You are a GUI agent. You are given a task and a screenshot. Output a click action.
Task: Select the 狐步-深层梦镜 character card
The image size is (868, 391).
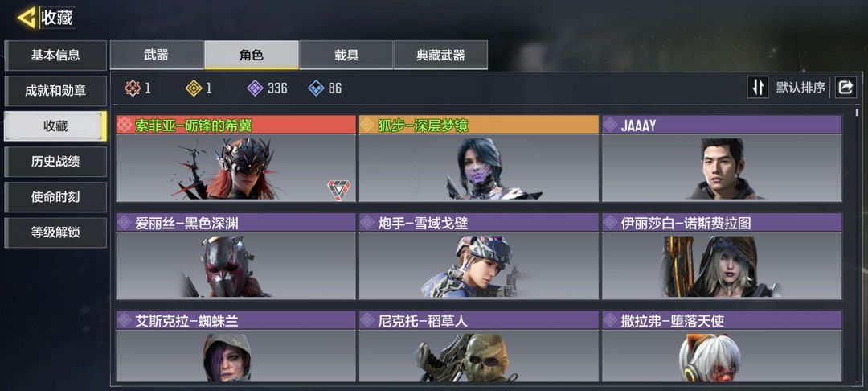click(x=479, y=158)
